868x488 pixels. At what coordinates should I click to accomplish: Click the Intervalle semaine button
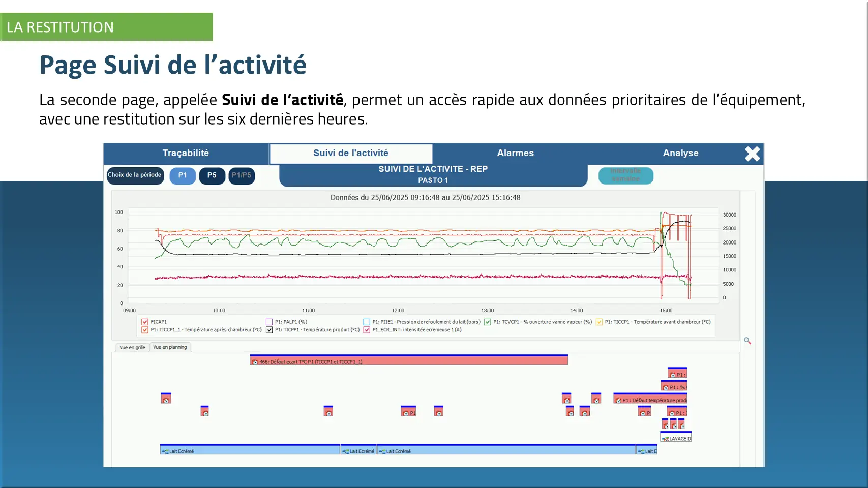click(625, 175)
